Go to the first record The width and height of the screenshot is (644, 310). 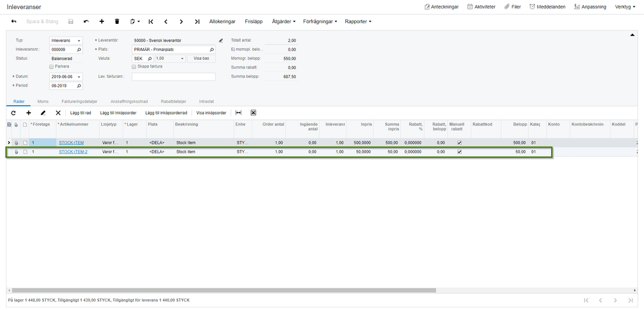[151, 21]
